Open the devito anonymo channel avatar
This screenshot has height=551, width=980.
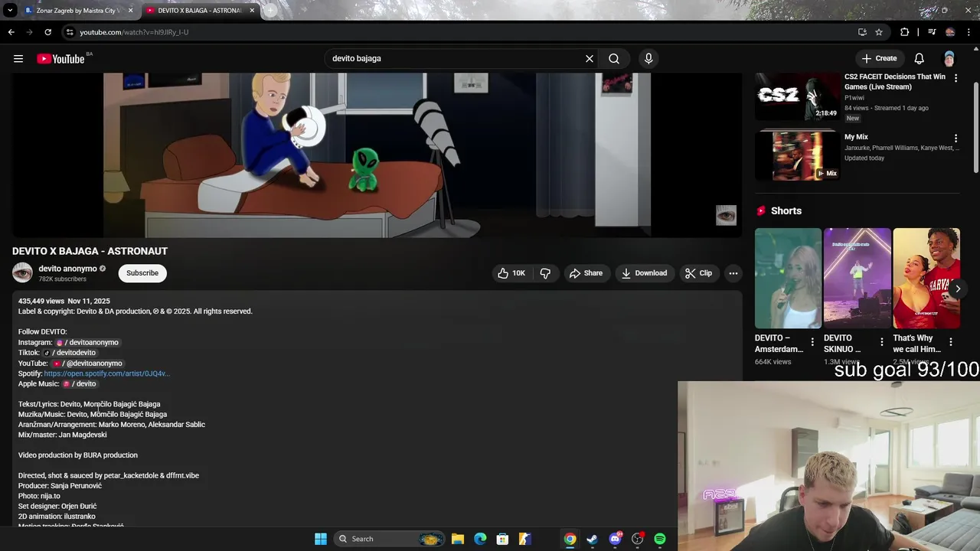(x=22, y=272)
